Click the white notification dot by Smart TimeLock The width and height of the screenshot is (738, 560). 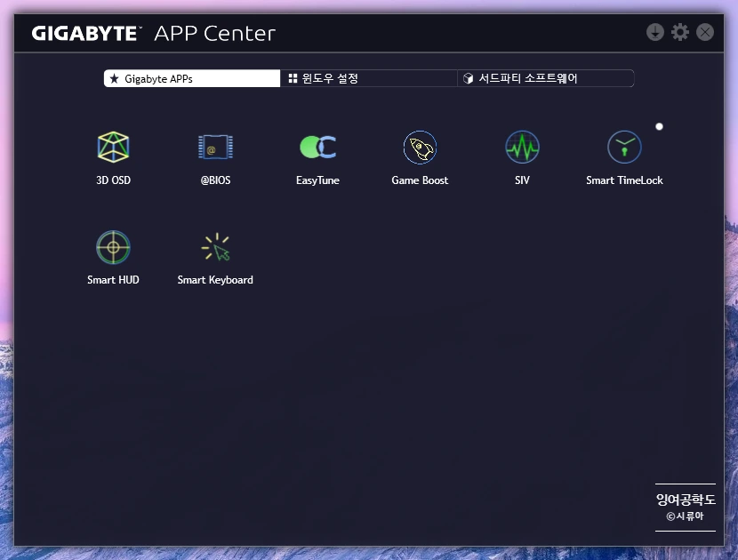[659, 126]
